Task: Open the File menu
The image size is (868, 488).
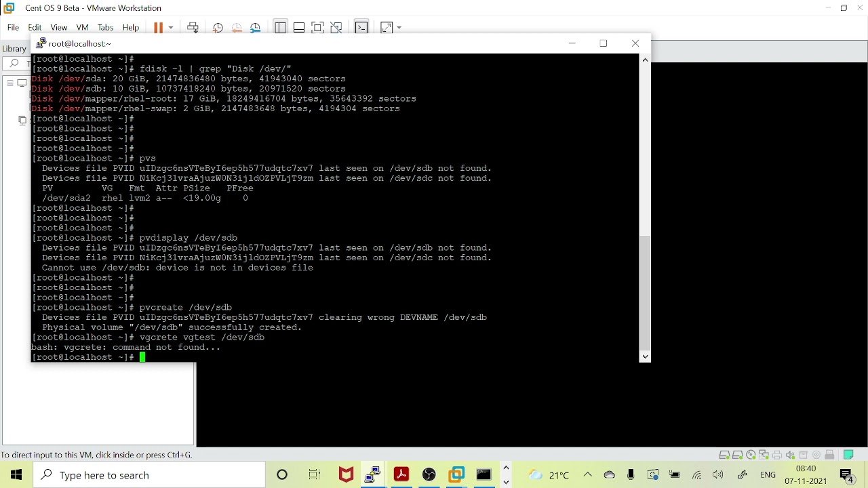Action: click(x=13, y=28)
